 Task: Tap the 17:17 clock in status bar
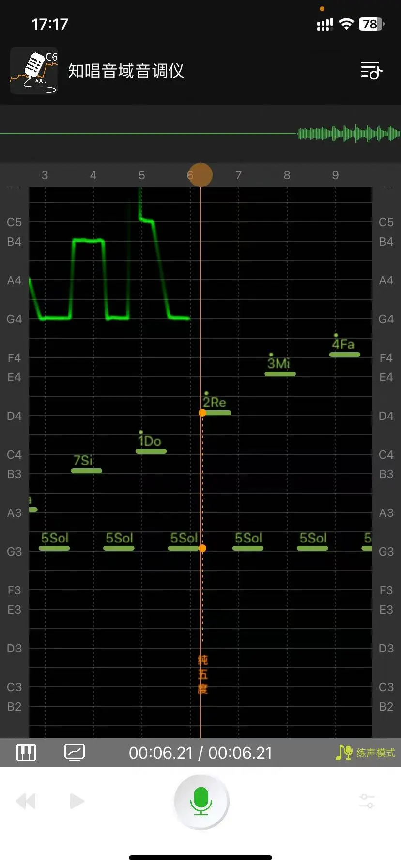pos(50,24)
